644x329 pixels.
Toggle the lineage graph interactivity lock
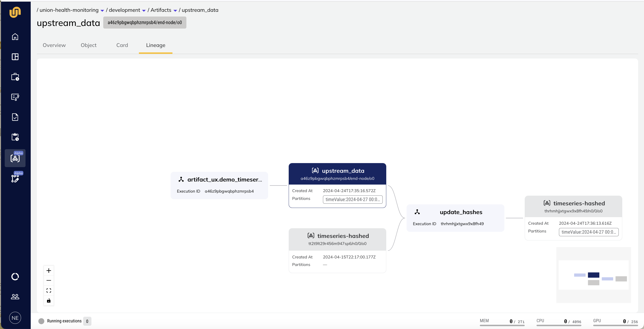coord(49,300)
